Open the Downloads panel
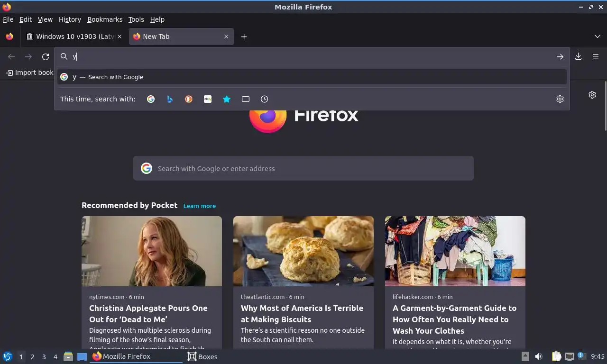Screen dimensions: 607x364 click(x=579, y=56)
